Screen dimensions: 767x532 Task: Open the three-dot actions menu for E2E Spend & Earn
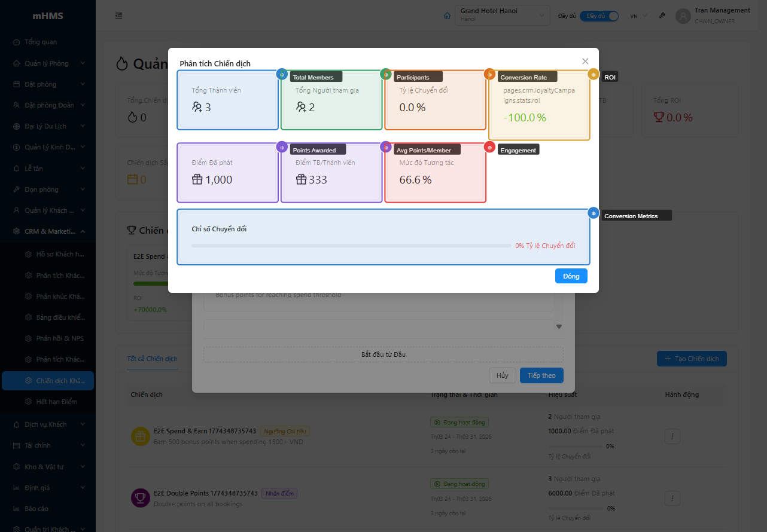(x=672, y=436)
